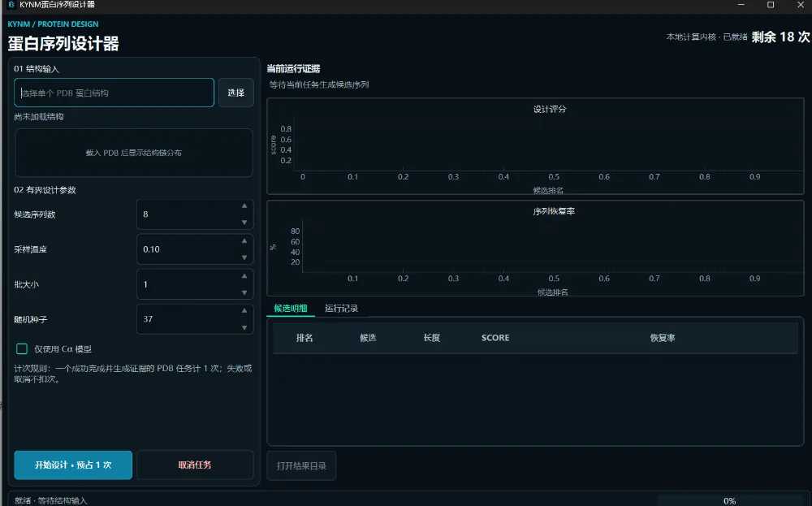The width and height of the screenshot is (812, 506).
Task: Sort table by the 候选 column header
Action: [x=368, y=338]
